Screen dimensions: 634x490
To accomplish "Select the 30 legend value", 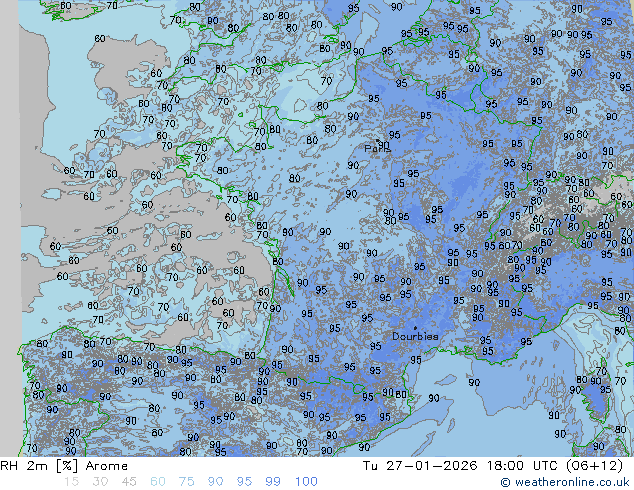I will [x=100, y=481].
